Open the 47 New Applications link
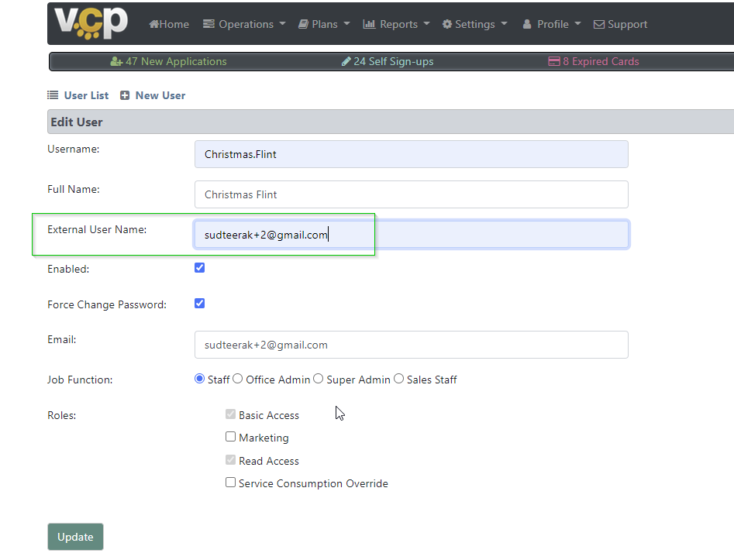 point(168,61)
